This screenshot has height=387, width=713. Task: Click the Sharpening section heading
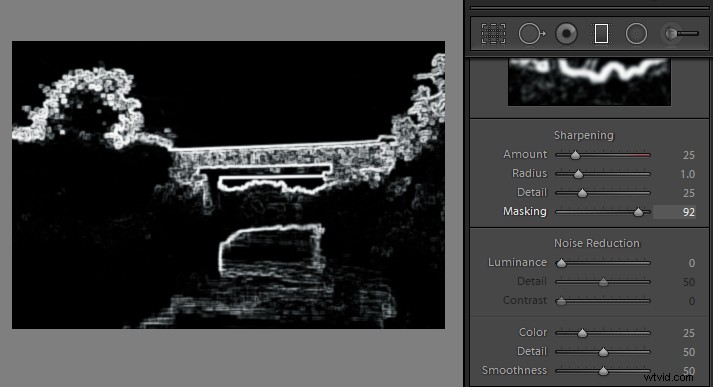tap(583, 135)
